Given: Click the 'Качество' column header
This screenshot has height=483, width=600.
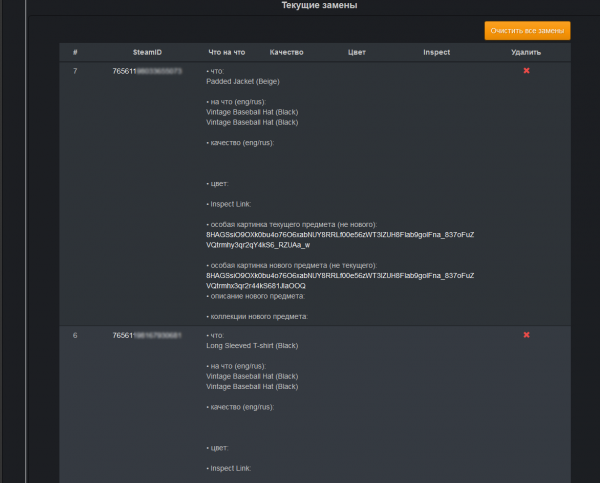Looking at the screenshot, I should pos(286,52).
